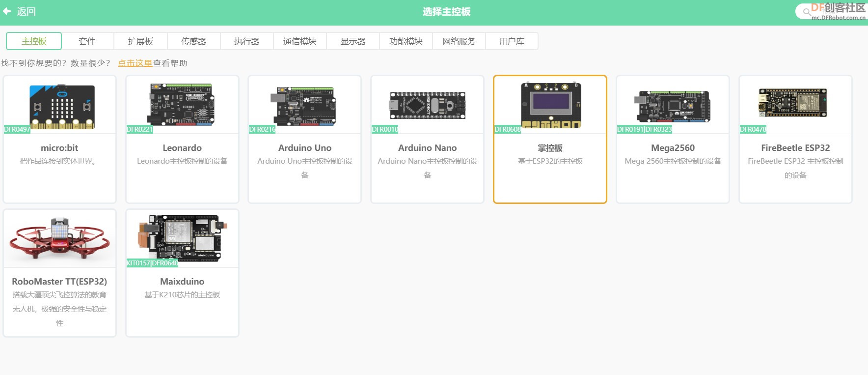This screenshot has height=375, width=868.
Task: Click the 掌控板 title text
Action: (x=550, y=148)
